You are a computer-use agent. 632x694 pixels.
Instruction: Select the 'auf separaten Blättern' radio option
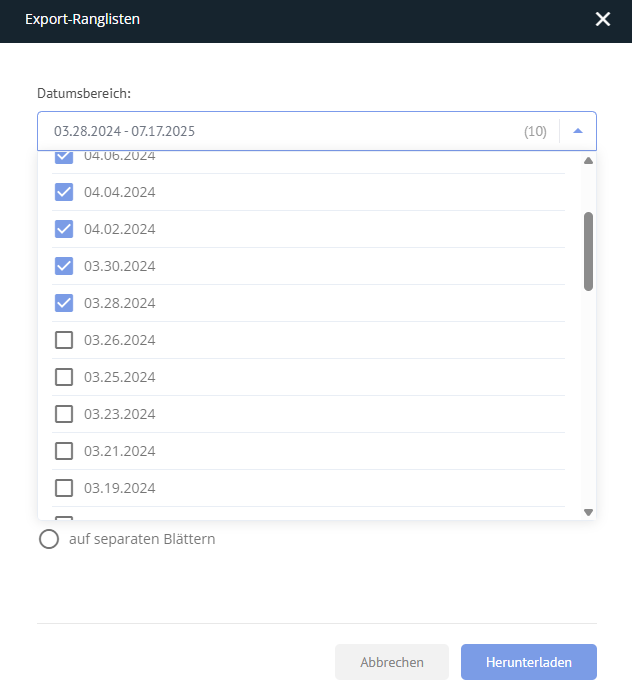49,539
